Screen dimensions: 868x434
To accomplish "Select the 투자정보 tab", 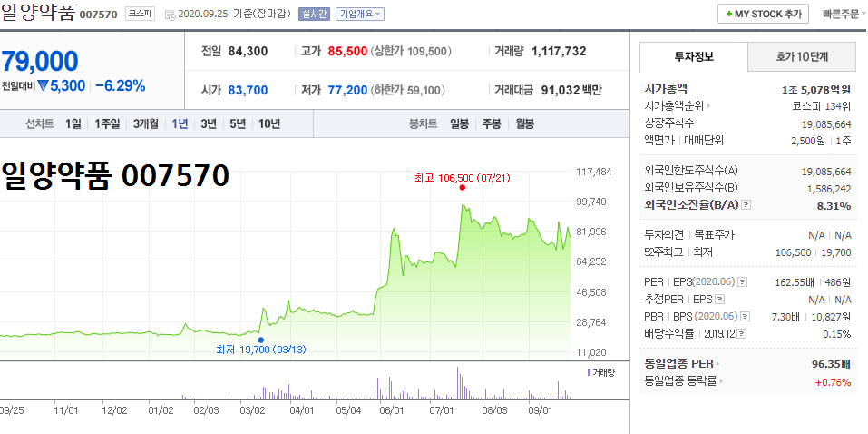I will (x=694, y=56).
